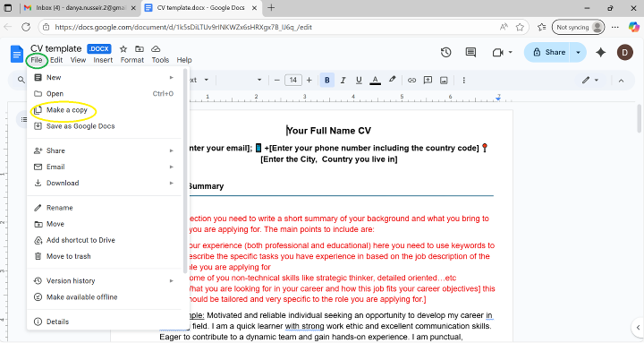Toggle bold formatting

tap(327, 81)
